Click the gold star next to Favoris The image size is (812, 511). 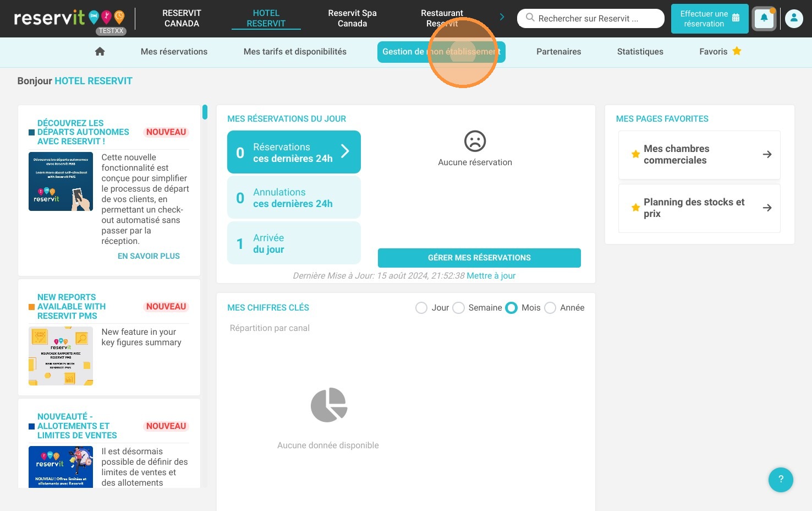[x=737, y=51]
